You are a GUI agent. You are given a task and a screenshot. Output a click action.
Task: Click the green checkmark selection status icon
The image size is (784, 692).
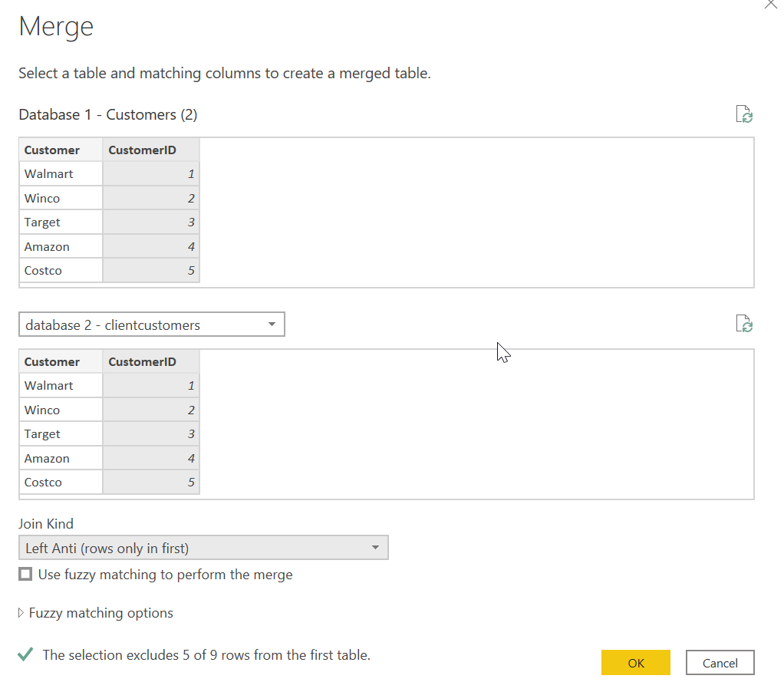tap(25, 654)
